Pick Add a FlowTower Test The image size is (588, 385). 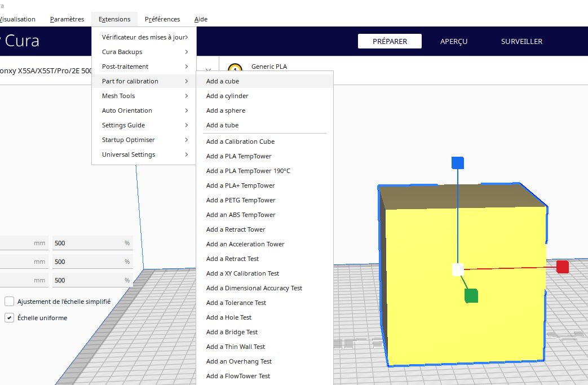coord(265,375)
